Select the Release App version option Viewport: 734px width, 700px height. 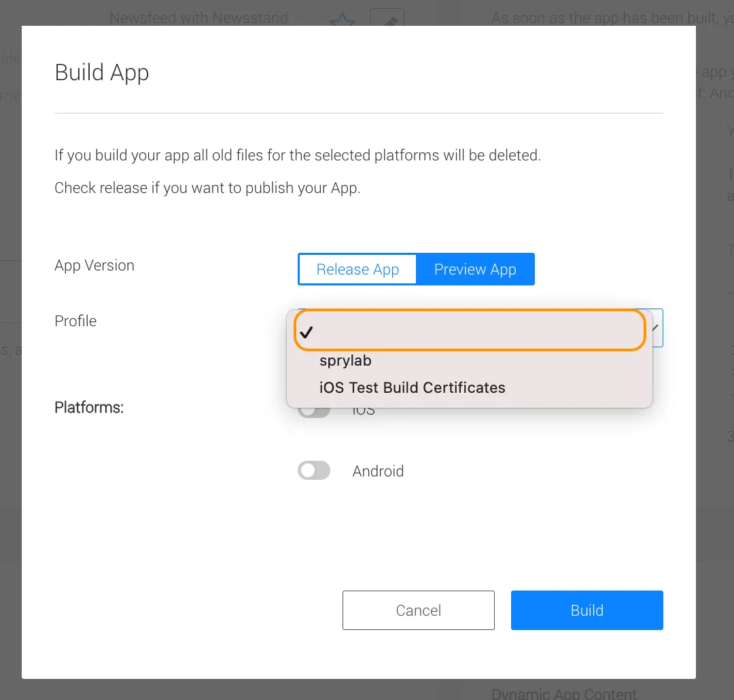tap(357, 269)
